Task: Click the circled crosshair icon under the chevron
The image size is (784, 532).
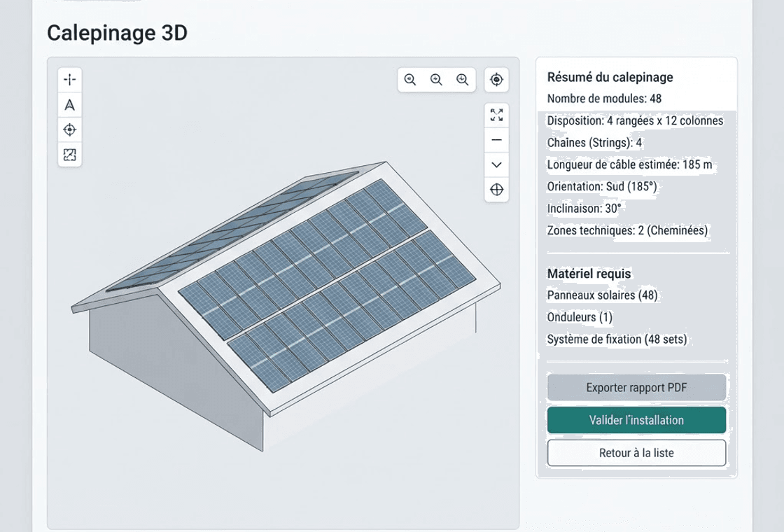Action: click(x=496, y=190)
